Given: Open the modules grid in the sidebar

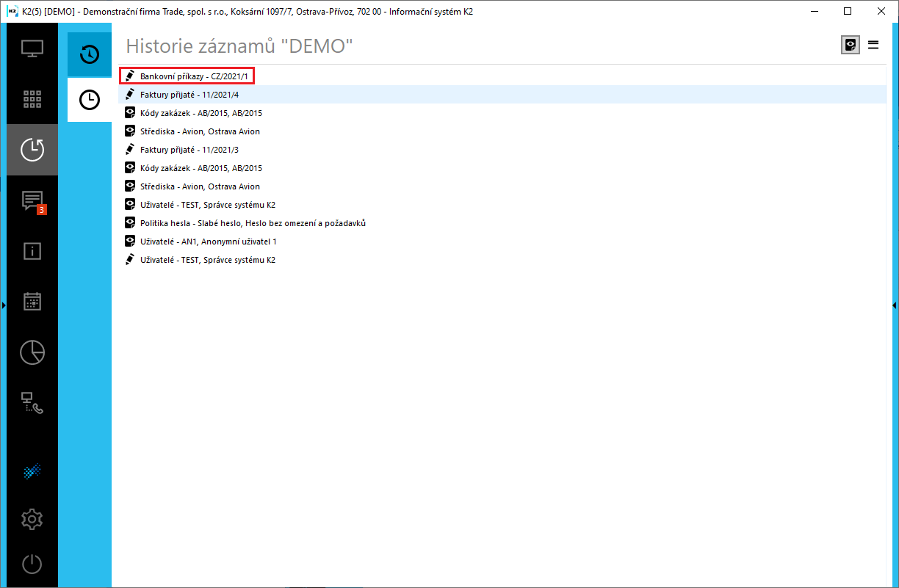Looking at the screenshot, I should (32, 99).
